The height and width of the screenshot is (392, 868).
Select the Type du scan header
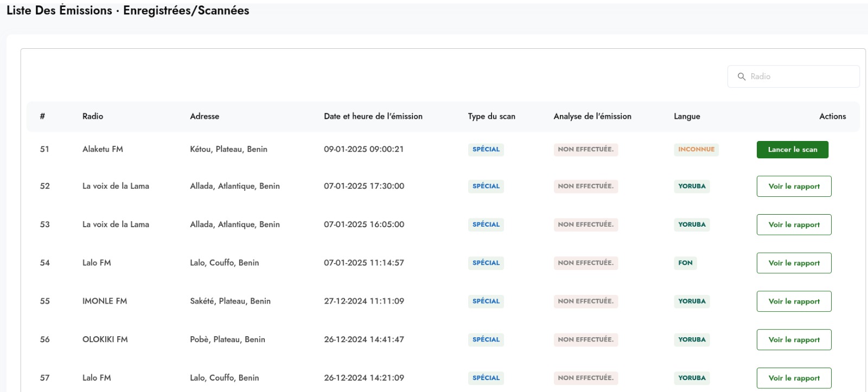pos(492,117)
